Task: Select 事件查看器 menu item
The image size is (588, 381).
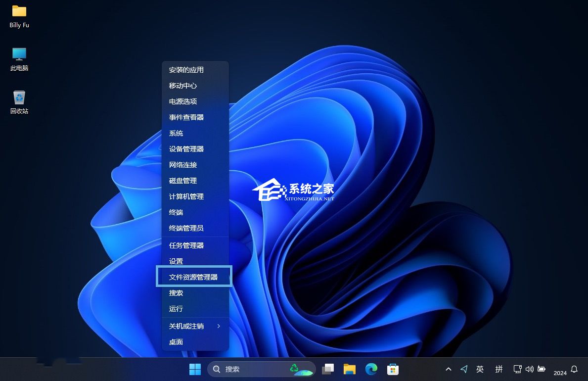Action: 195,117
